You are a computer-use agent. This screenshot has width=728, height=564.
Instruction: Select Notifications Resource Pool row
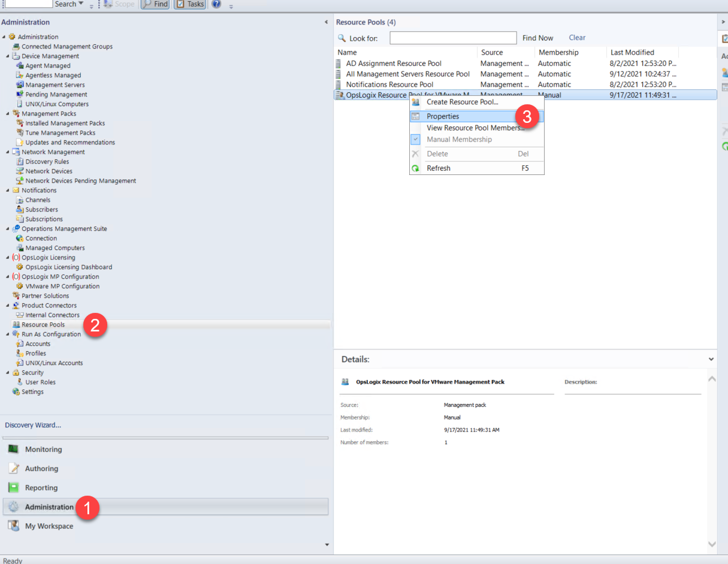[525, 85]
